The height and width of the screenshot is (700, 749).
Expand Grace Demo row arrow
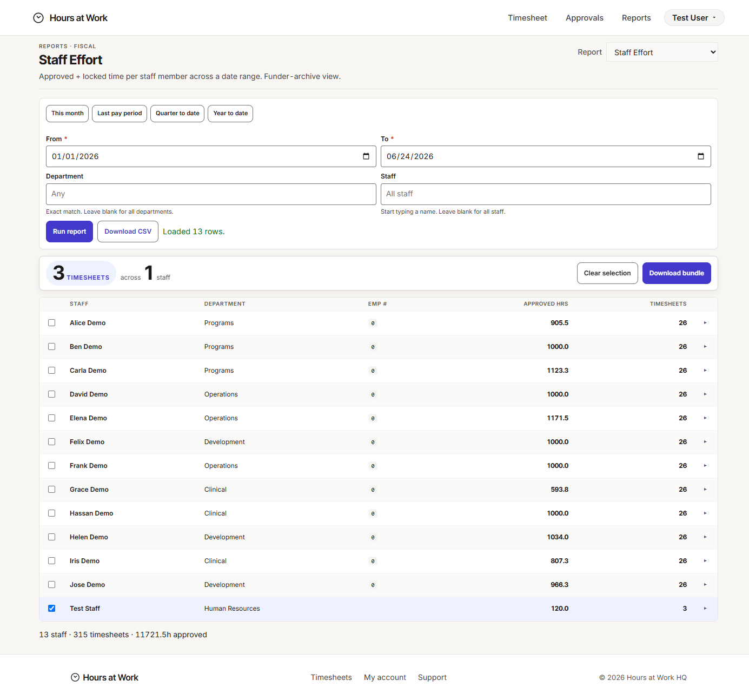click(705, 490)
